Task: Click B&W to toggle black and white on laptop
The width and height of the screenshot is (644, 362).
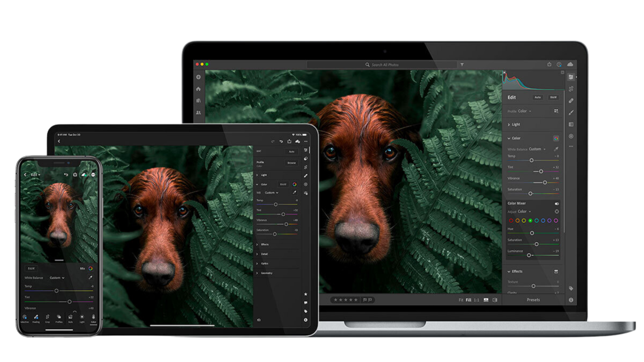Action: [554, 97]
